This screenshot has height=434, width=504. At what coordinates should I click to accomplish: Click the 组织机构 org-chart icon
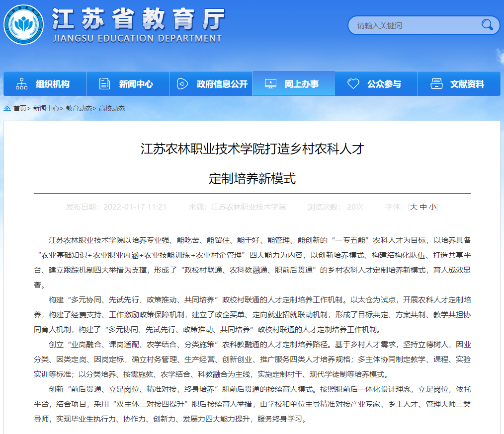click(x=21, y=84)
